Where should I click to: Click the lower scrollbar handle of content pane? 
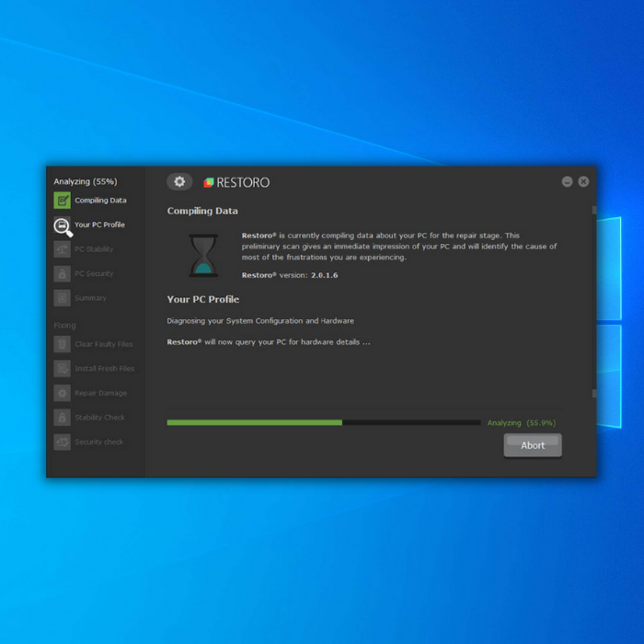[x=594, y=394]
